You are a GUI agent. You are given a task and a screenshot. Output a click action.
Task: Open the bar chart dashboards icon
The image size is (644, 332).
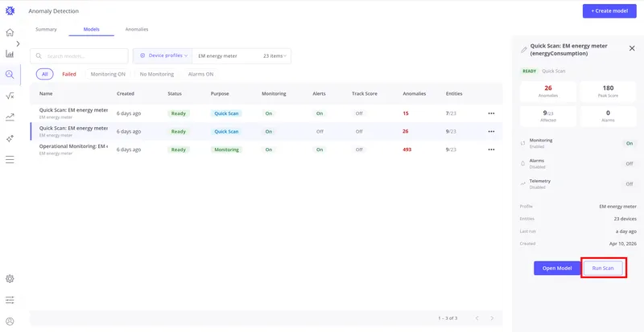tap(10, 53)
